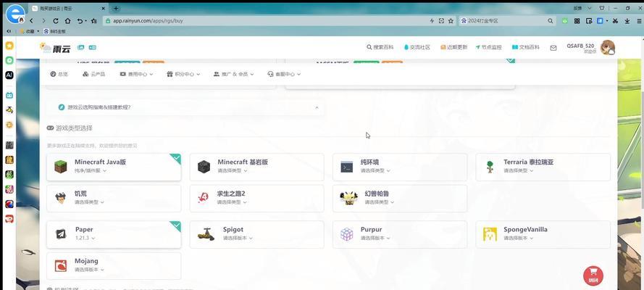Viewport: 644px width, 290px height.
Task: Open the browser hamburger menu
Action: (639, 20)
